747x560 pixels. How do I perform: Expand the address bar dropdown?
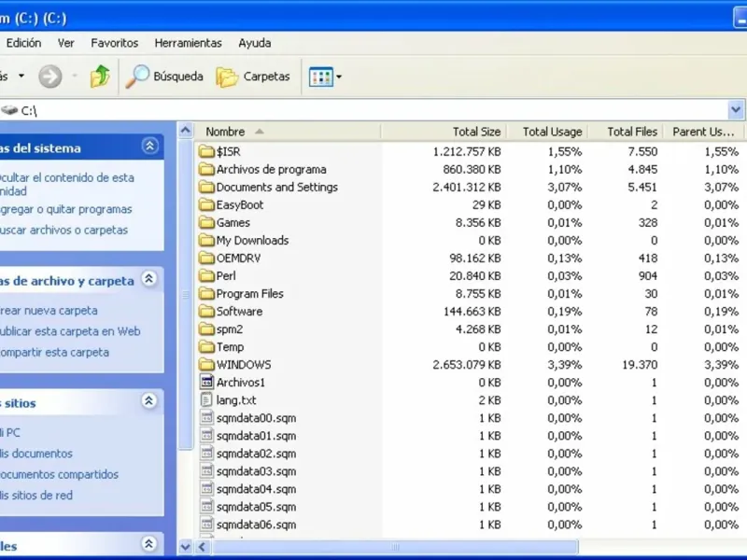pyautogui.click(x=736, y=110)
